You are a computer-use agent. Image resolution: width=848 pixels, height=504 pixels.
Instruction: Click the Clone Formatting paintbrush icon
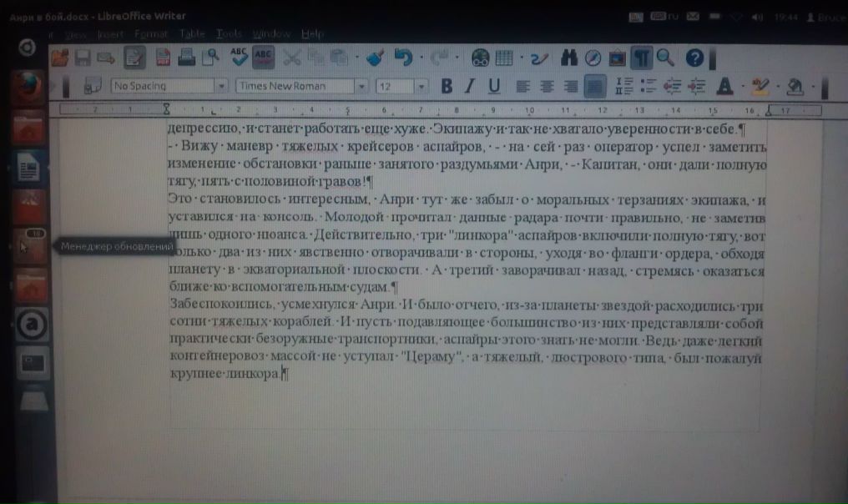pyautogui.click(x=375, y=58)
